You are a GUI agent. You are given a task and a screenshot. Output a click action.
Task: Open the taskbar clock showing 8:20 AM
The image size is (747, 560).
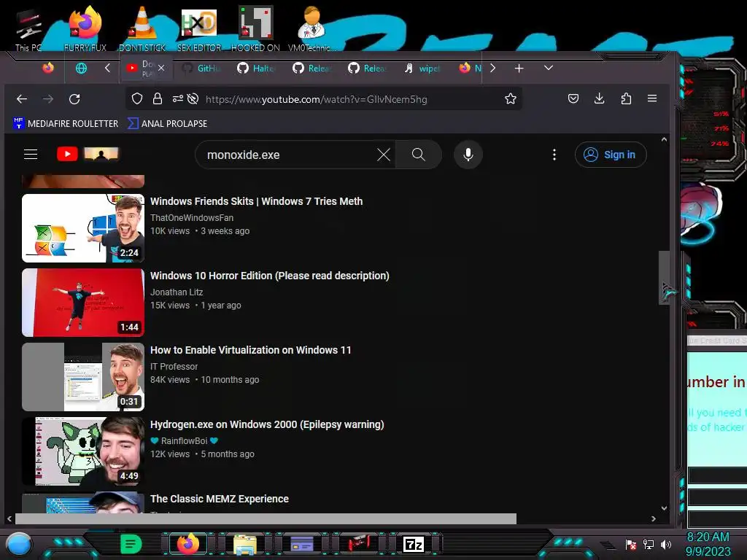pos(708,544)
